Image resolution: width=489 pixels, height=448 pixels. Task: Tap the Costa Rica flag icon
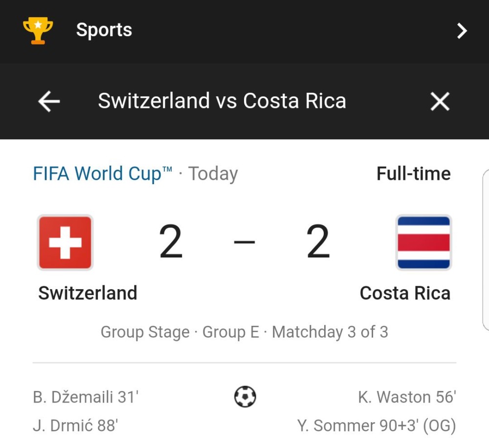[423, 242]
